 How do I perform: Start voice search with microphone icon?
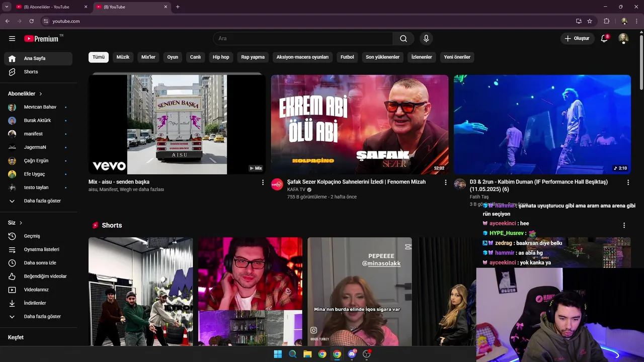[x=426, y=39]
